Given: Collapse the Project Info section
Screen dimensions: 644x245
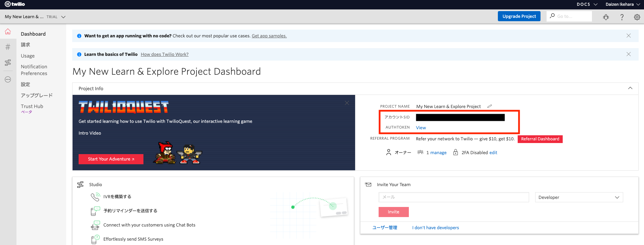Looking at the screenshot, I should [630, 88].
